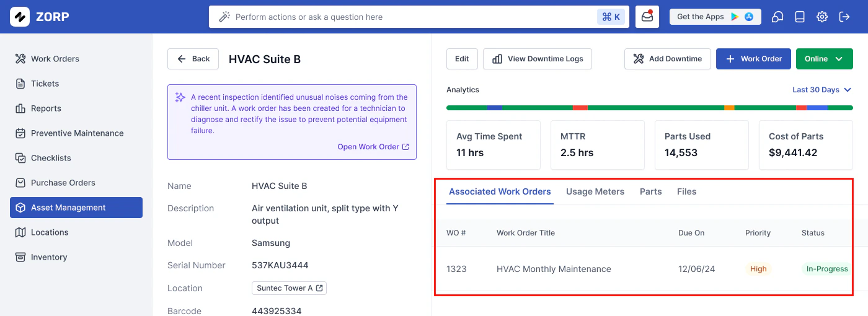Click the serial number 537KAU3444
The image size is (868, 316).
pos(280,265)
